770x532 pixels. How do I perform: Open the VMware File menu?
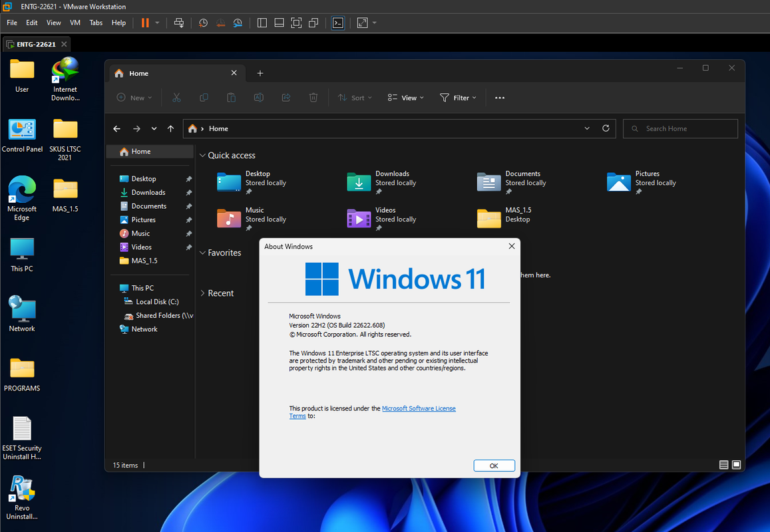coord(12,23)
